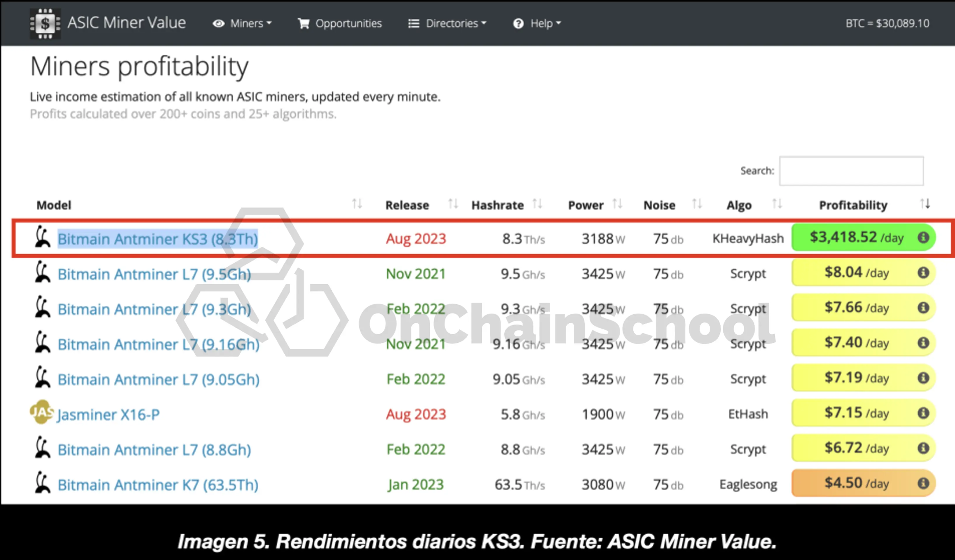Open Bitmain Antminer L7 (9.16Gh) link

(x=158, y=344)
